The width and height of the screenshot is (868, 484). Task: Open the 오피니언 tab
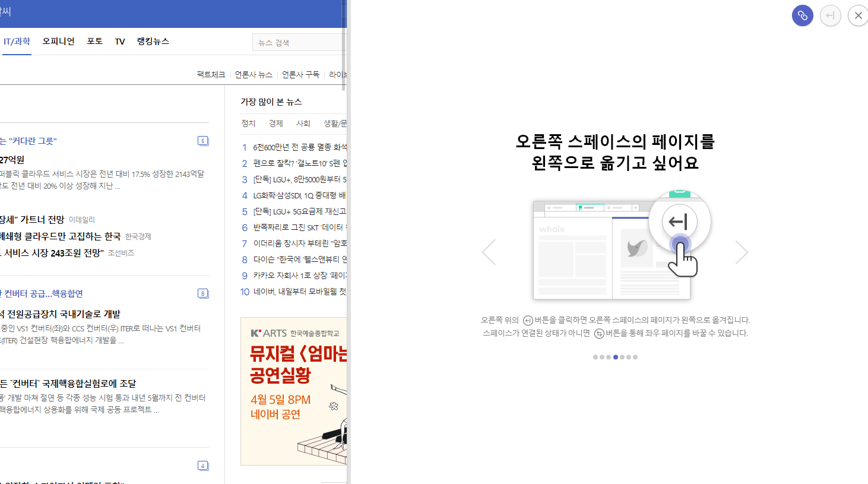tap(58, 41)
